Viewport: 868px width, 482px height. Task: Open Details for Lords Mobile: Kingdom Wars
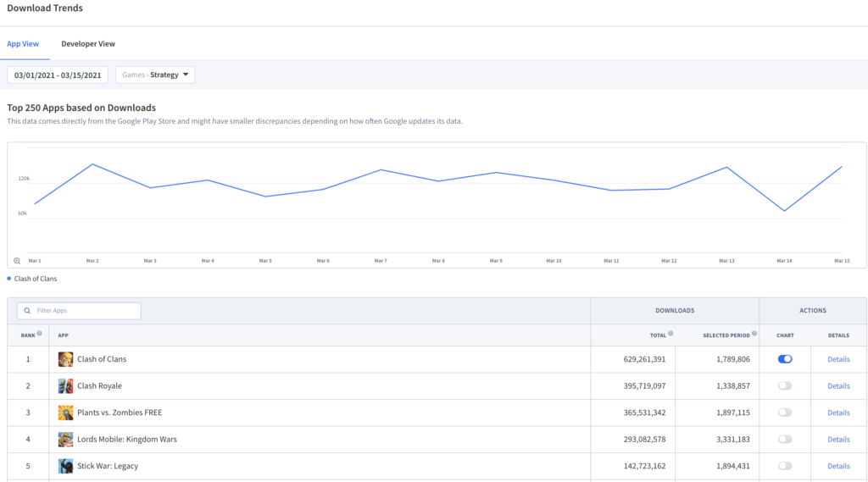(838, 440)
